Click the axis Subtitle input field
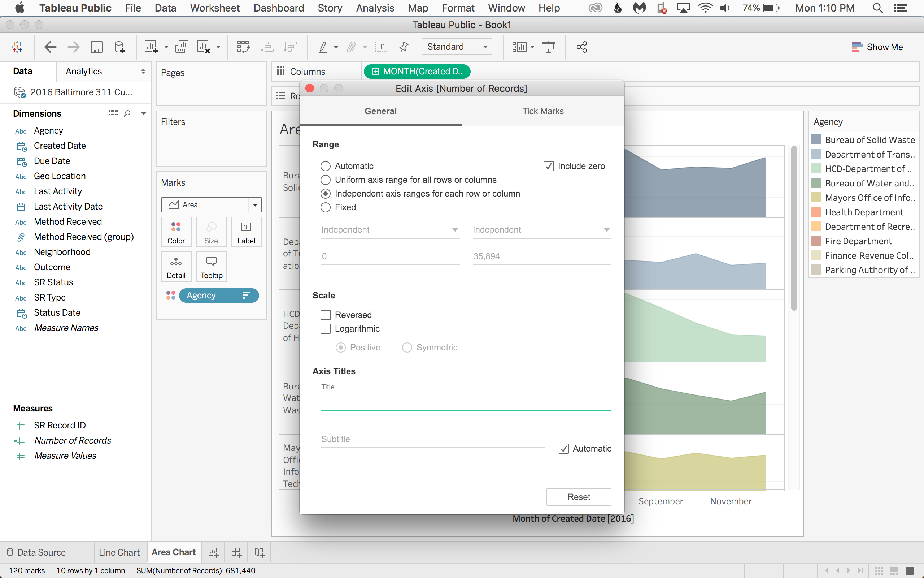 point(433,439)
